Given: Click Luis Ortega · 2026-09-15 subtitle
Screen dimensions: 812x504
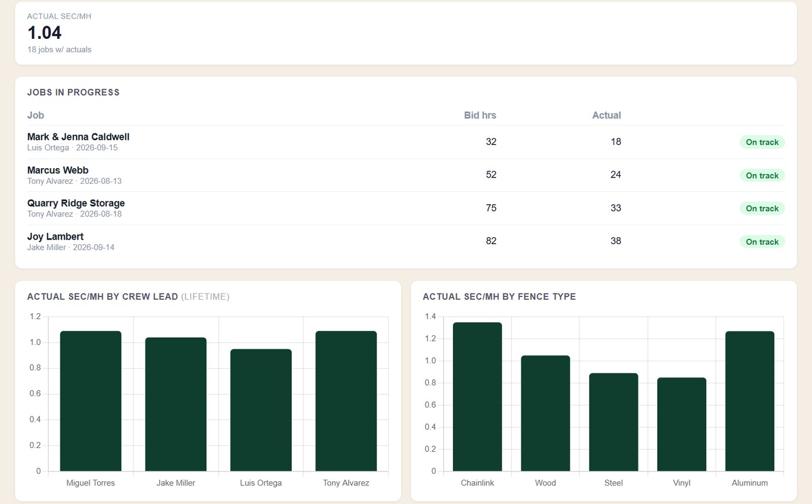Looking at the screenshot, I should pos(72,148).
